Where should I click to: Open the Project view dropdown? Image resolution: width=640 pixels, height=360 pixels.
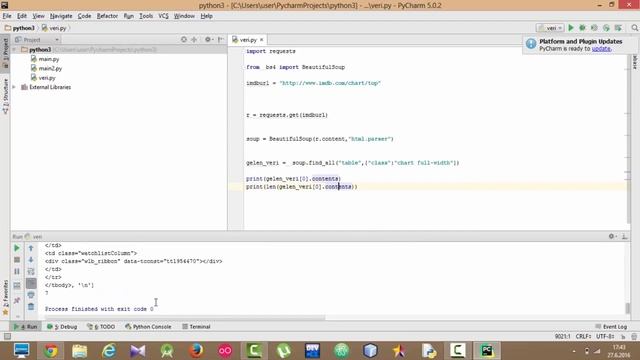37,40
